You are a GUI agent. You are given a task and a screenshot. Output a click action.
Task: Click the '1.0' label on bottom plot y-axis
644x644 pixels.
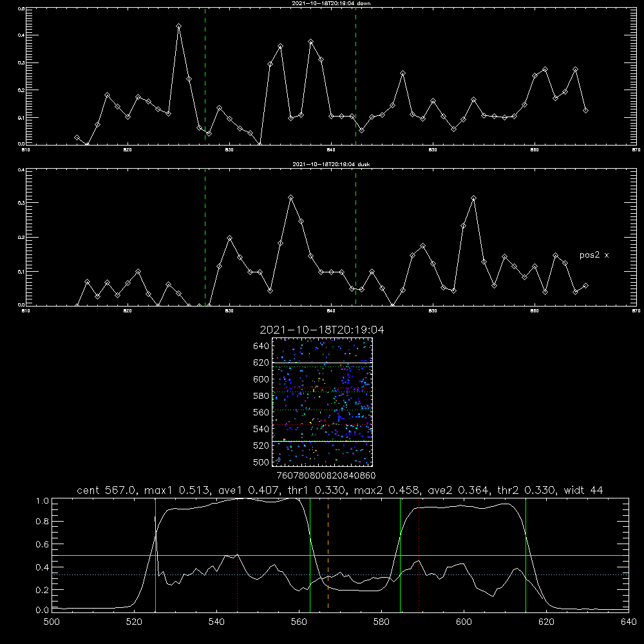(43, 501)
